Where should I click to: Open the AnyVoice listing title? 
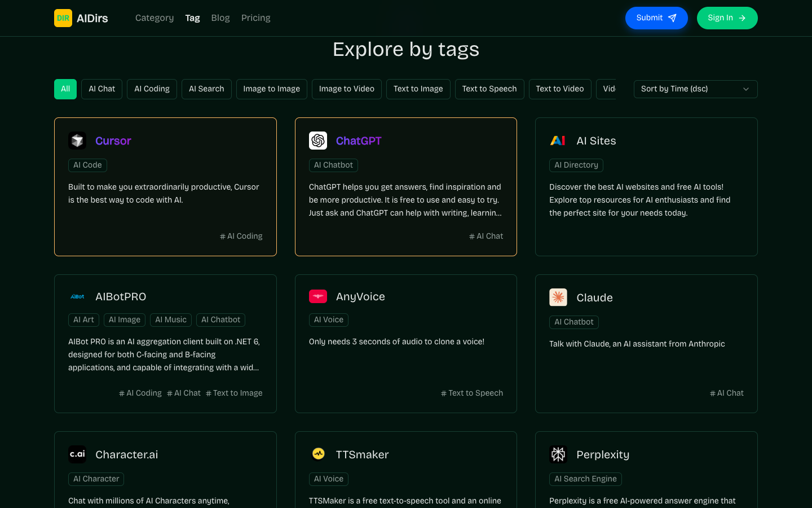[360, 296]
